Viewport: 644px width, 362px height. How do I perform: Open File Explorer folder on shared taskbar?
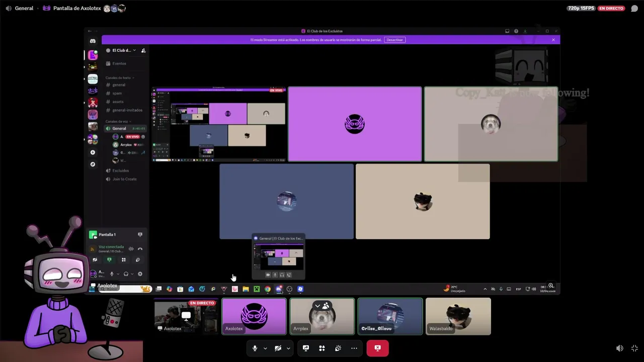pyautogui.click(x=246, y=289)
